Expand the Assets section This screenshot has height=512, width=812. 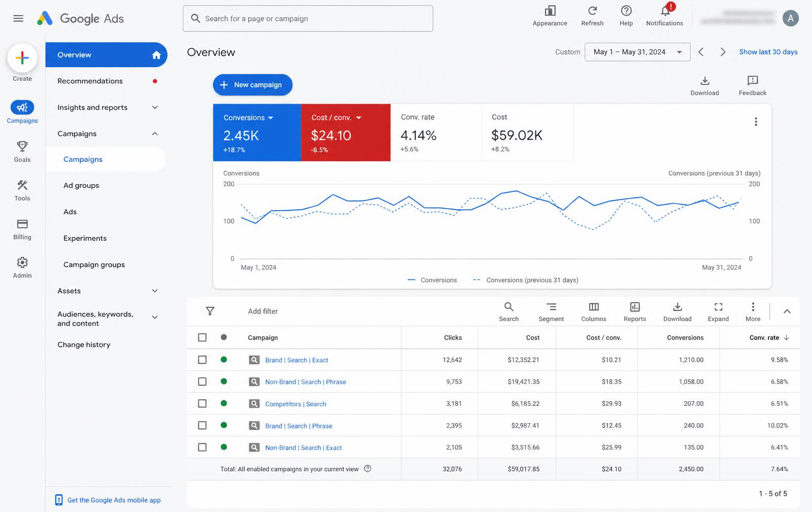pos(155,291)
